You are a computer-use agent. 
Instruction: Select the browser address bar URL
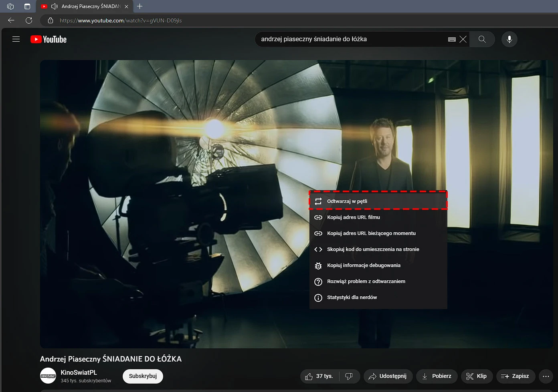click(x=121, y=20)
